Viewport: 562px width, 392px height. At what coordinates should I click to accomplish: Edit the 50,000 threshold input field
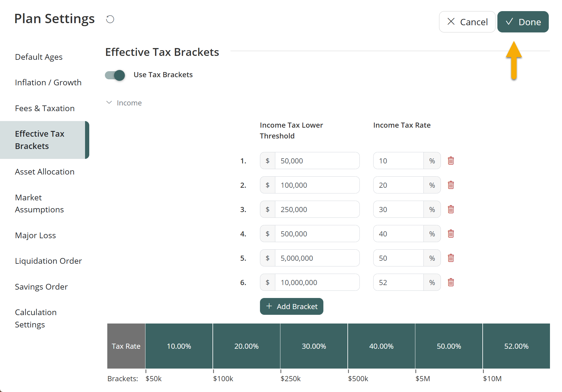coord(317,161)
